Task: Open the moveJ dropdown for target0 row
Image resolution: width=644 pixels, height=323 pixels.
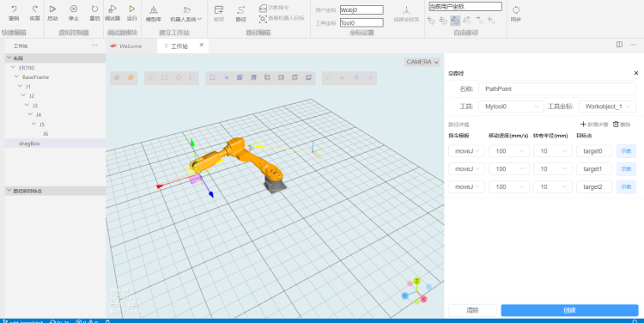Action: click(x=466, y=151)
